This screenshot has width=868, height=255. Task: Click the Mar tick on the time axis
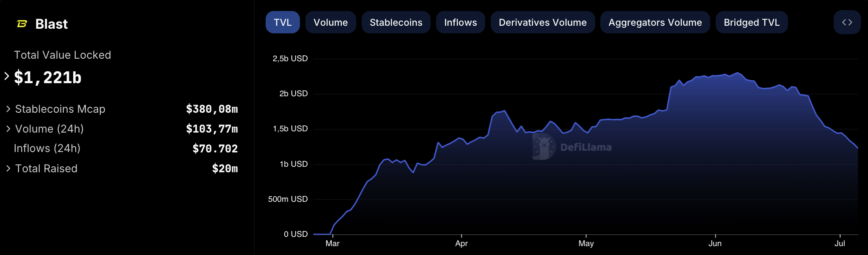[x=332, y=244]
